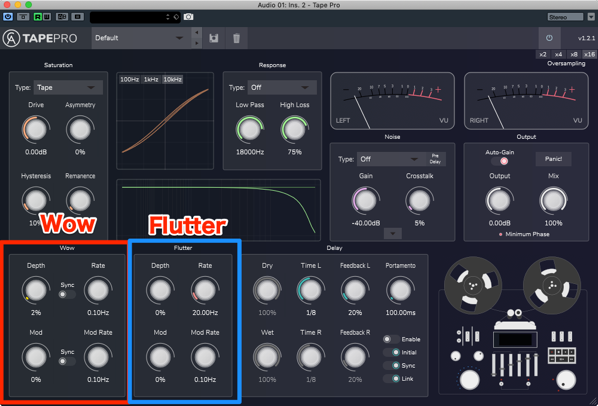Click the High Loss knob

294,130
